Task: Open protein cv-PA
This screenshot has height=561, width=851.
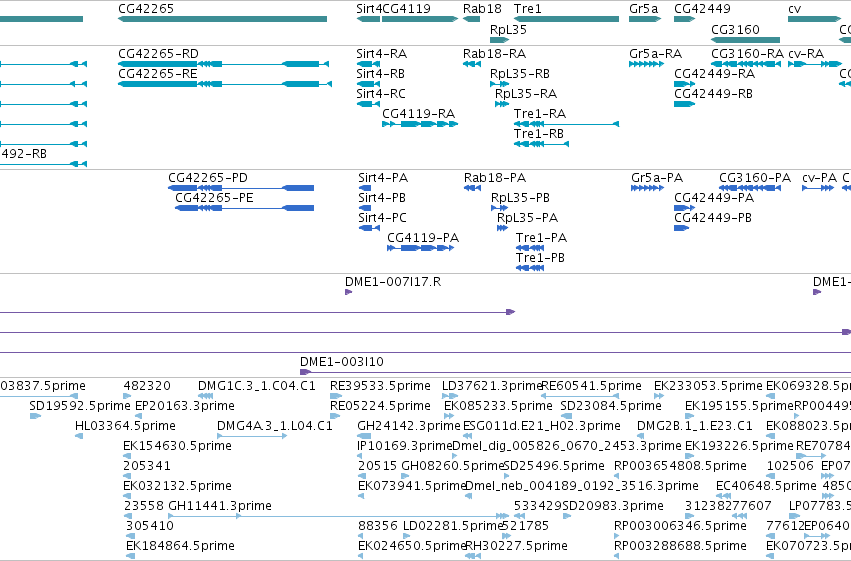Action: point(820,178)
